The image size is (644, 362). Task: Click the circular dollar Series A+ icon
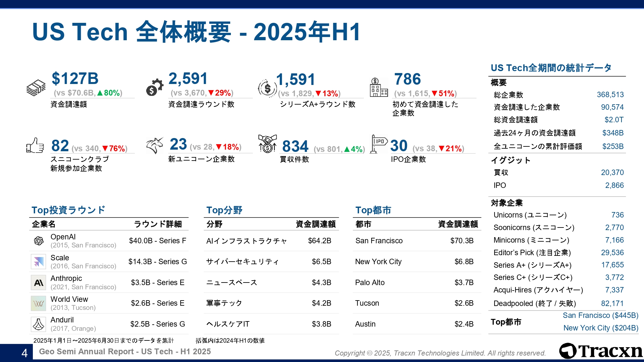(x=267, y=88)
